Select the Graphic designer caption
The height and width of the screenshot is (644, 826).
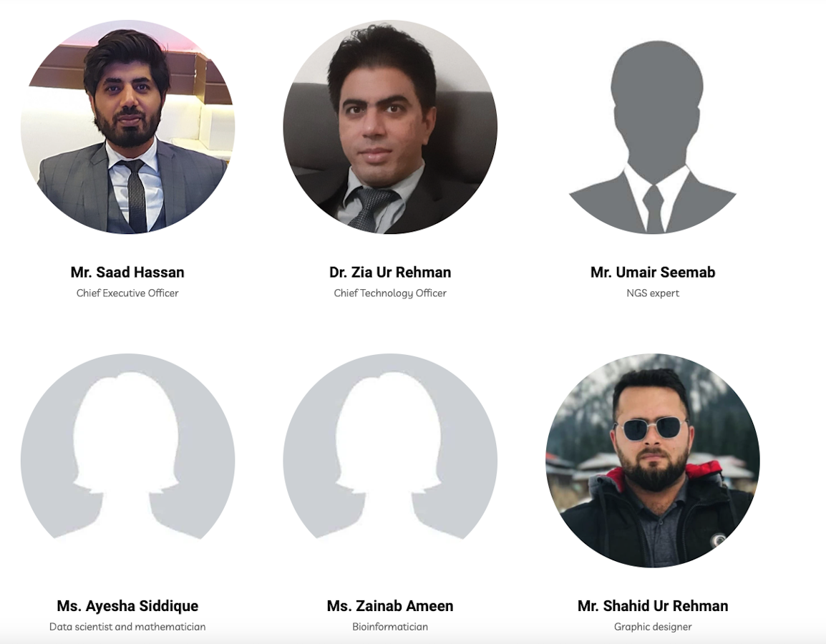[653, 627]
